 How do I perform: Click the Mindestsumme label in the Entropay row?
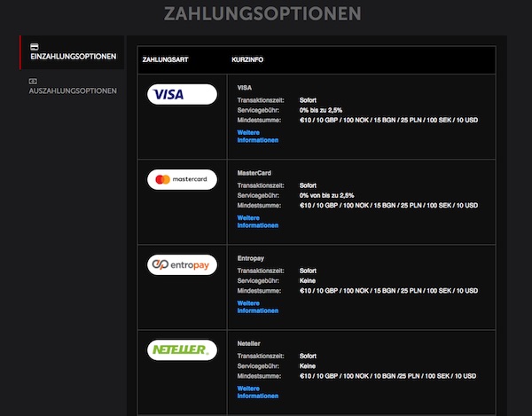click(259, 291)
